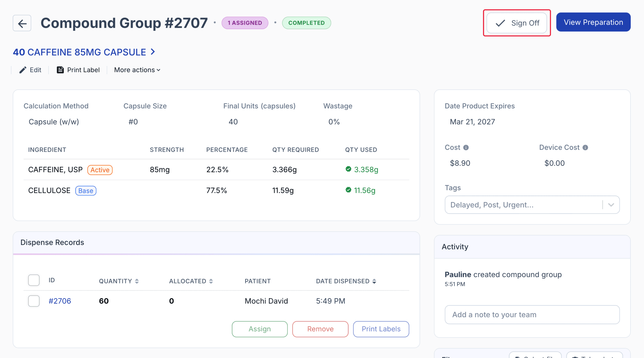Tick the select-all checkbox beside ID header

click(x=34, y=280)
